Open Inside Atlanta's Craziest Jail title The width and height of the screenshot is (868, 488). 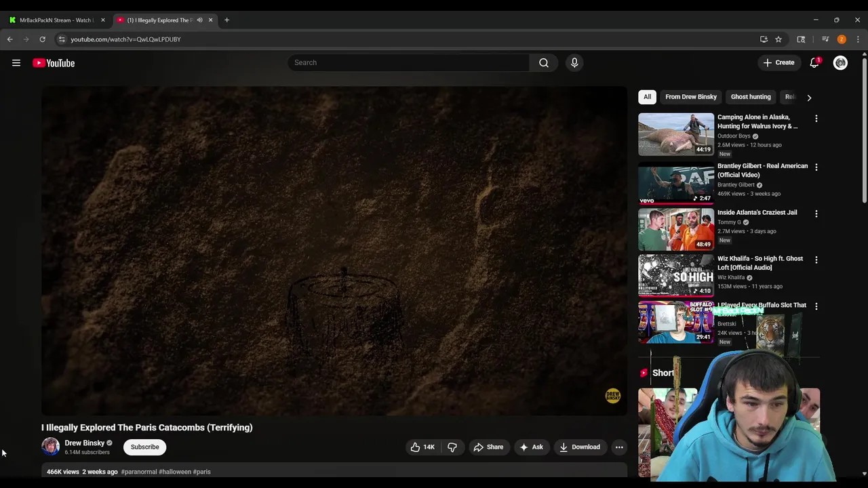(x=757, y=212)
